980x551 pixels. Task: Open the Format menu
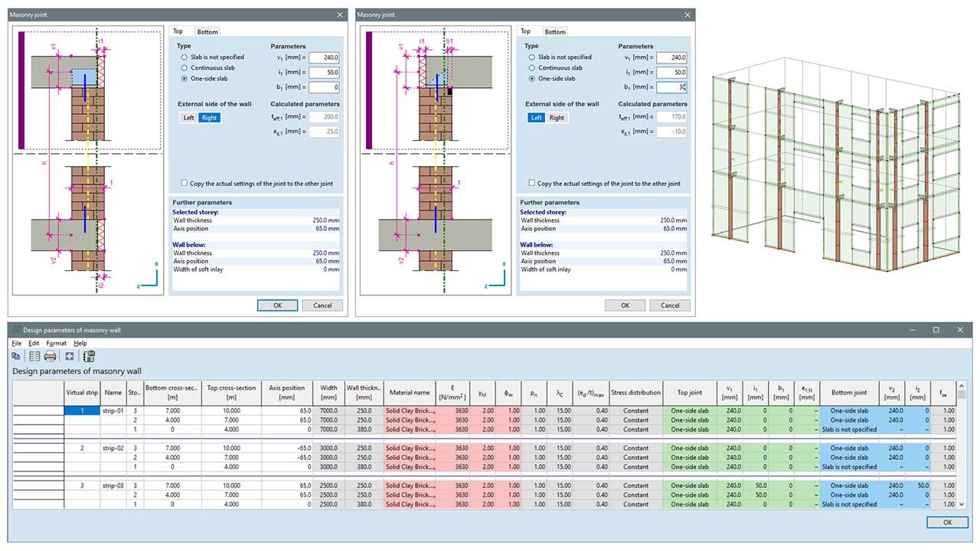pyautogui.click(x=56, y=344)
